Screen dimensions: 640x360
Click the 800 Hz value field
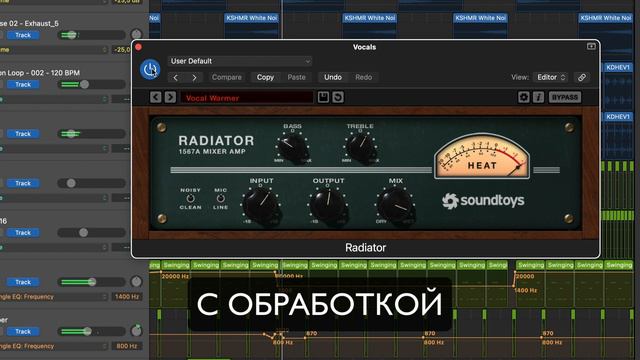(x=127, y=346)
